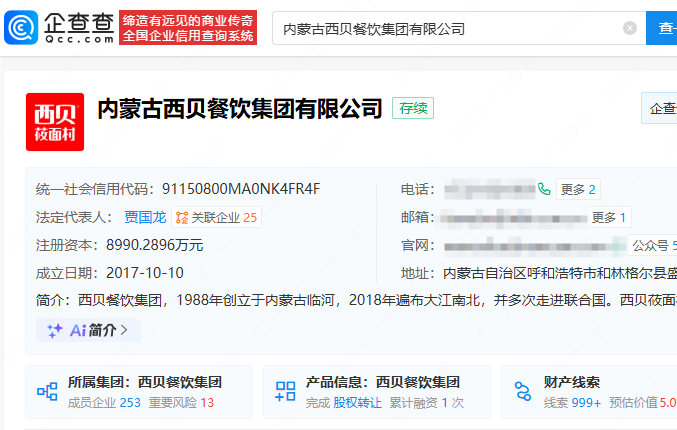Select registered capital 8990.2896万元 value
The width and height of the screenshot is (677, 430).
[x=155, y=245]
